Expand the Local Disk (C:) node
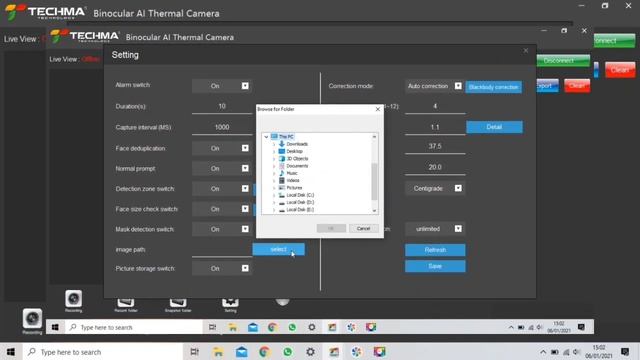Viewport: 640px width, 360px height. click(x=274, y=196)
